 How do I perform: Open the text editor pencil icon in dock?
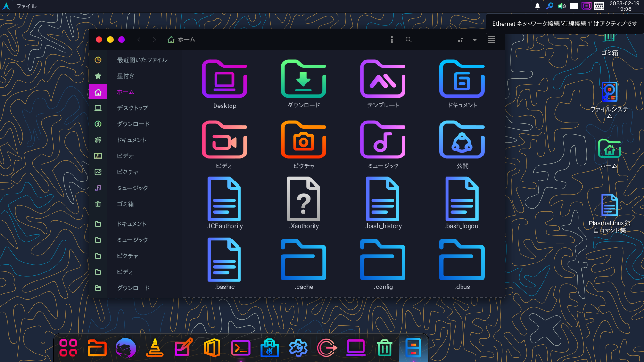[x=183, y=348]
